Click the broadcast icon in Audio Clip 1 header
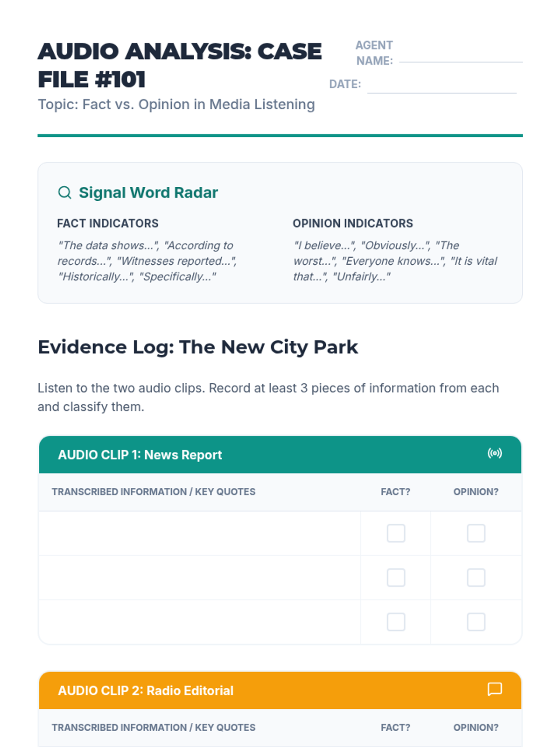Viewport: 560px width, 747px height. click(495, 453)
